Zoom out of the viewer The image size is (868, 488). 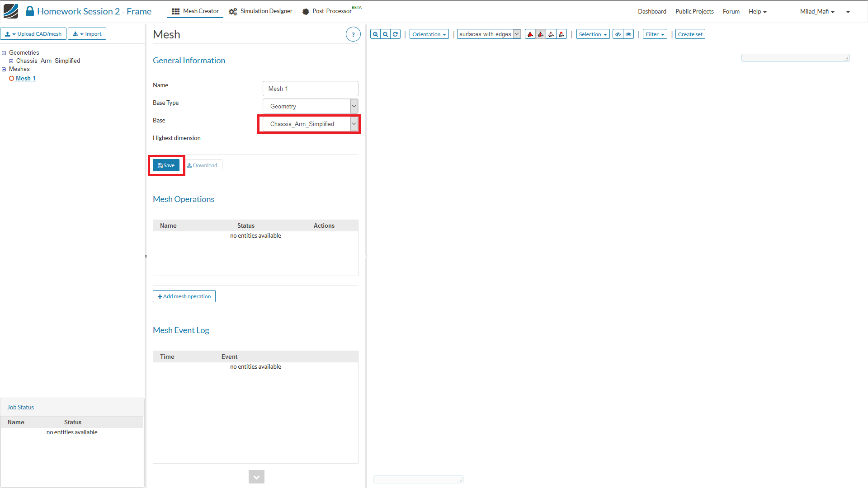[x=385, y=34]
